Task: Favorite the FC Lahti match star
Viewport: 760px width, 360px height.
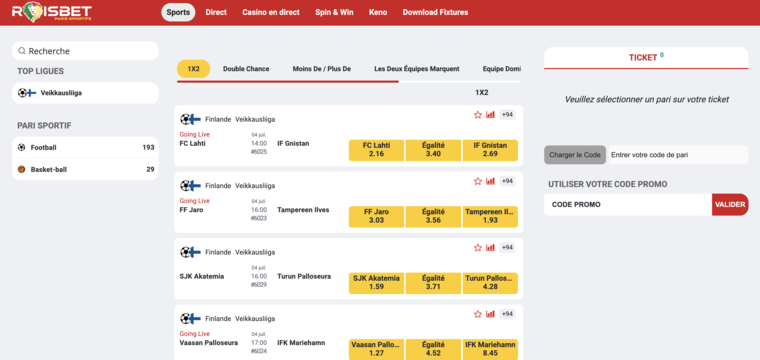Action: [x=478, y=115]
